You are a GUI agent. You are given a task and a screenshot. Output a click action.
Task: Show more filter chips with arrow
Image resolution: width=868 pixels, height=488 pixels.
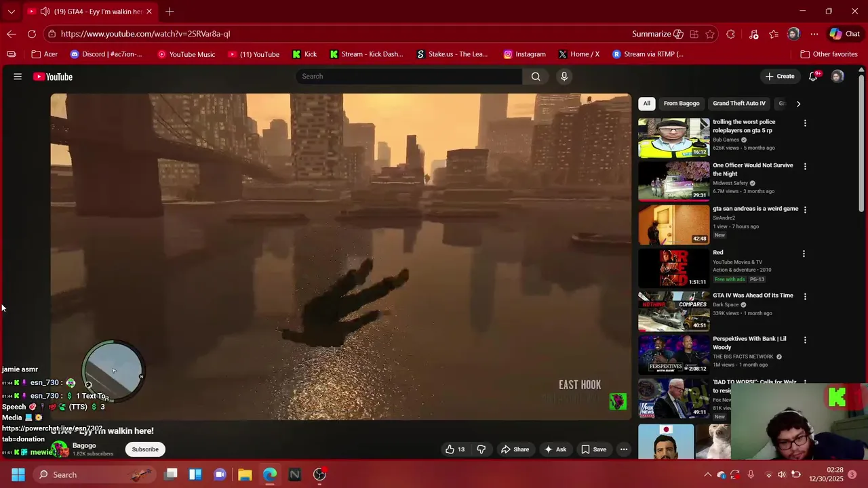click(x=798, y=104)
